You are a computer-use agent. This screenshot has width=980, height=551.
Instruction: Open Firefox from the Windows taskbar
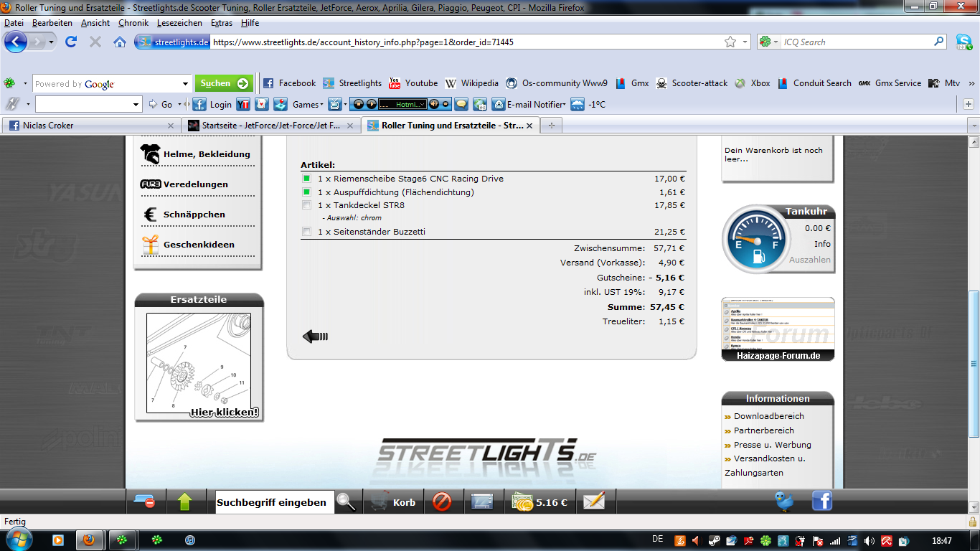89,540
